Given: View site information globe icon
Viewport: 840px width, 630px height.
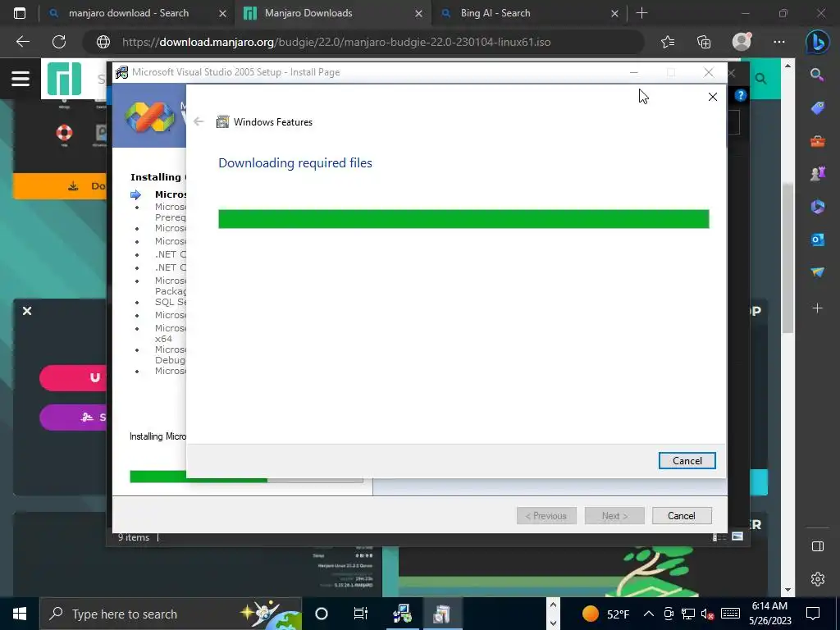Looking at the screenshot, I should pos(103,42).
